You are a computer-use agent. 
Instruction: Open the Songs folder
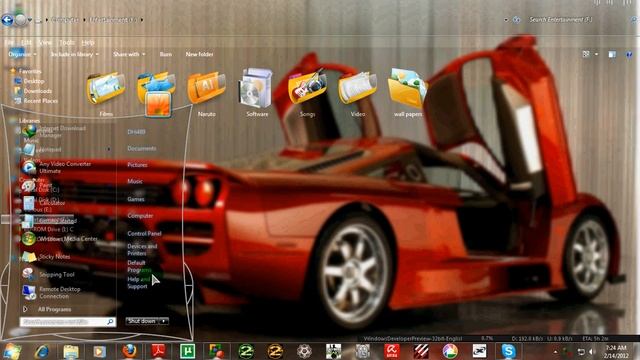click(x=307, y=94)
